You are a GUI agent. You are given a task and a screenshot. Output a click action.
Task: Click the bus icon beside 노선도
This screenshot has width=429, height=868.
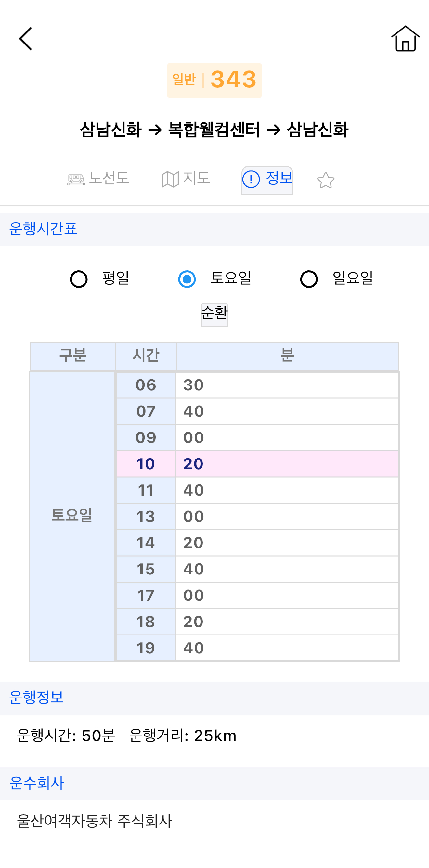[75, 179]
